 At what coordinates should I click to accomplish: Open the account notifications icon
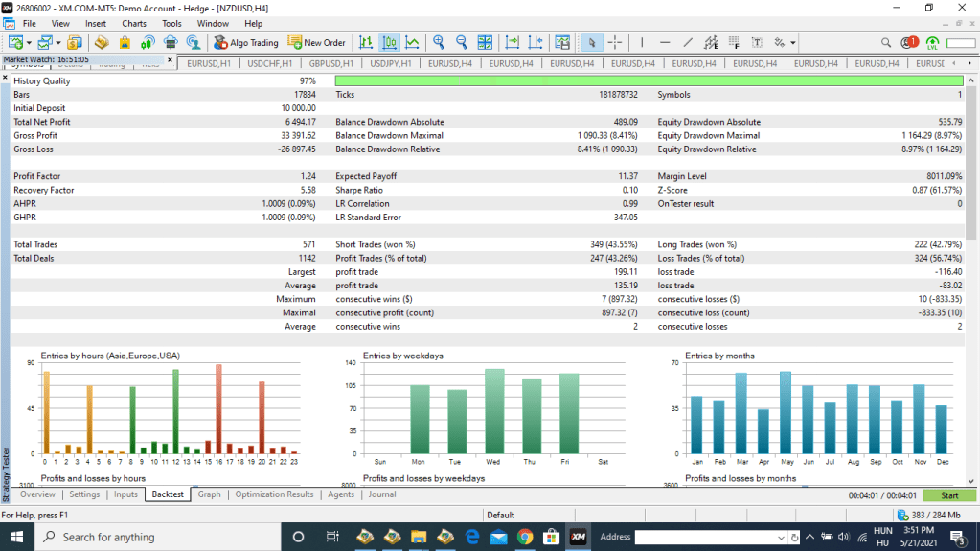(908, 42)
